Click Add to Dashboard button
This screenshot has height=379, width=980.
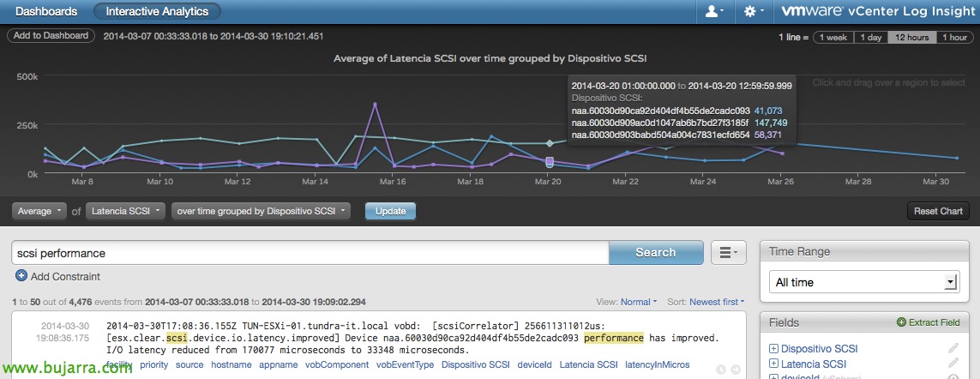[x=51, y=36]
